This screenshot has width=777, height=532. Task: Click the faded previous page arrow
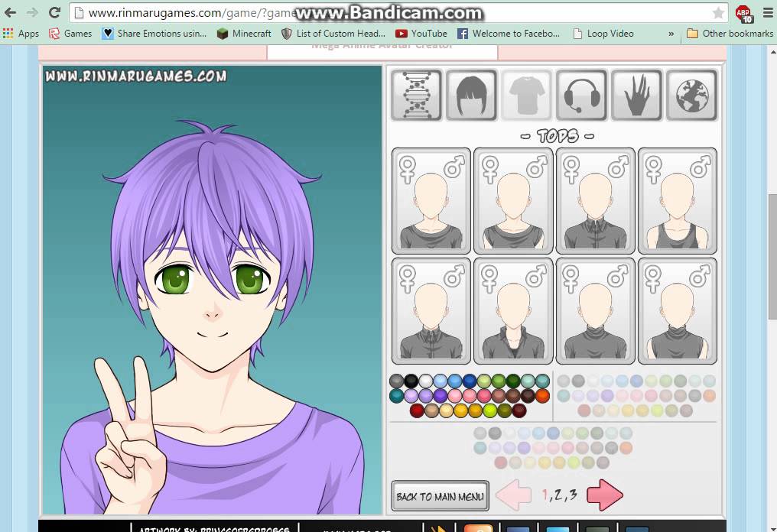(513, 495)
